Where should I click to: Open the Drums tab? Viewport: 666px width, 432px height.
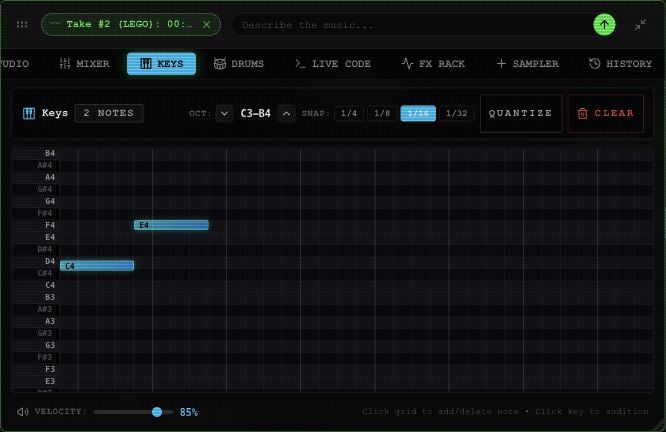(x=239, y=64)
